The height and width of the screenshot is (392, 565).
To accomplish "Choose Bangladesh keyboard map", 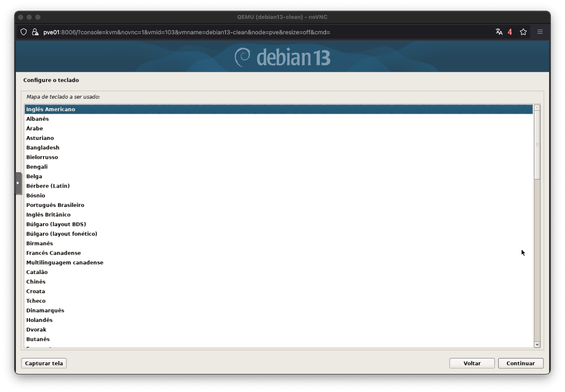I will 278,148.
